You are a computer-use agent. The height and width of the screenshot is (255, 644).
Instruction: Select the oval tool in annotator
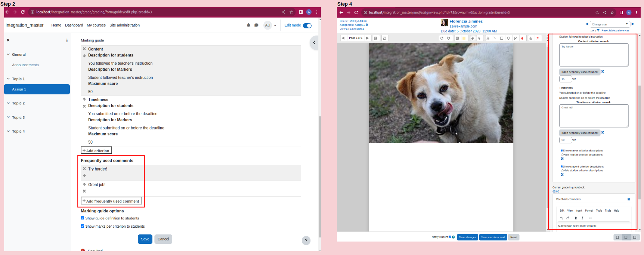tap(508, 38)
